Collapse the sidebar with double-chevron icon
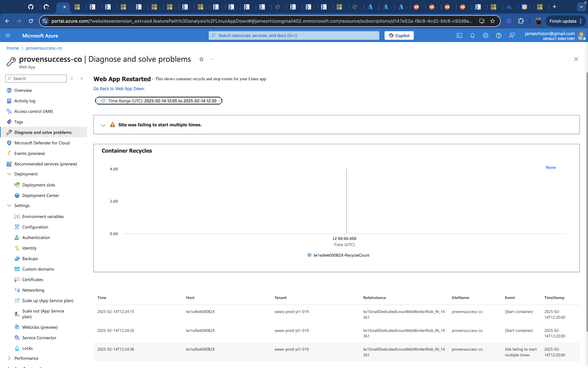The image size is (588, 368). click(x=82, y=78)
